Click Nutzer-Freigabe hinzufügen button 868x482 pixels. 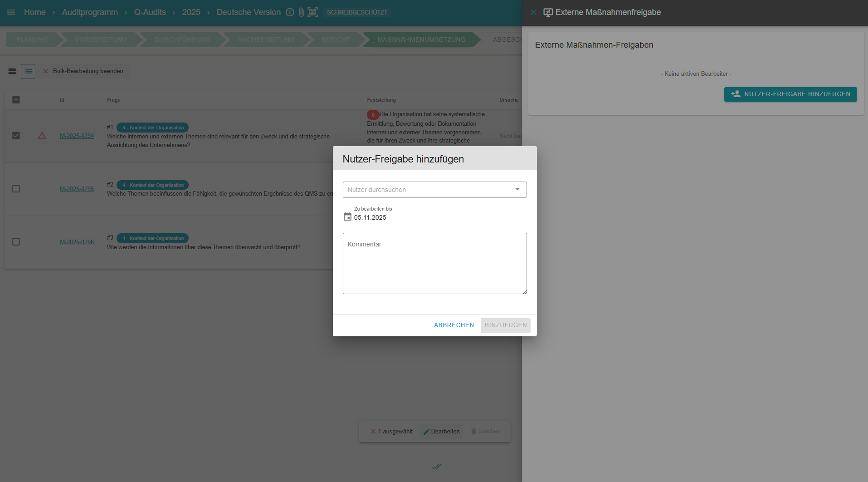point(790,94)
